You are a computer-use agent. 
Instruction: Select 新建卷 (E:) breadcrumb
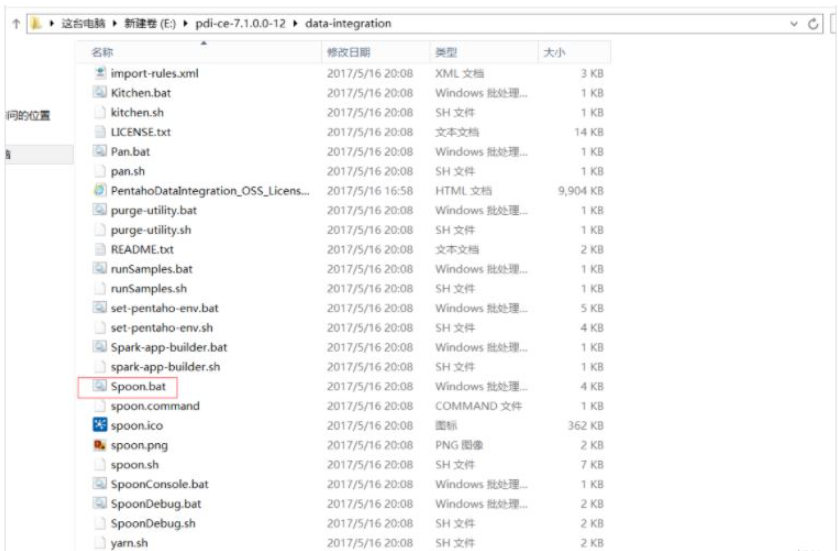pyautogui.click(x=150, y=24)
